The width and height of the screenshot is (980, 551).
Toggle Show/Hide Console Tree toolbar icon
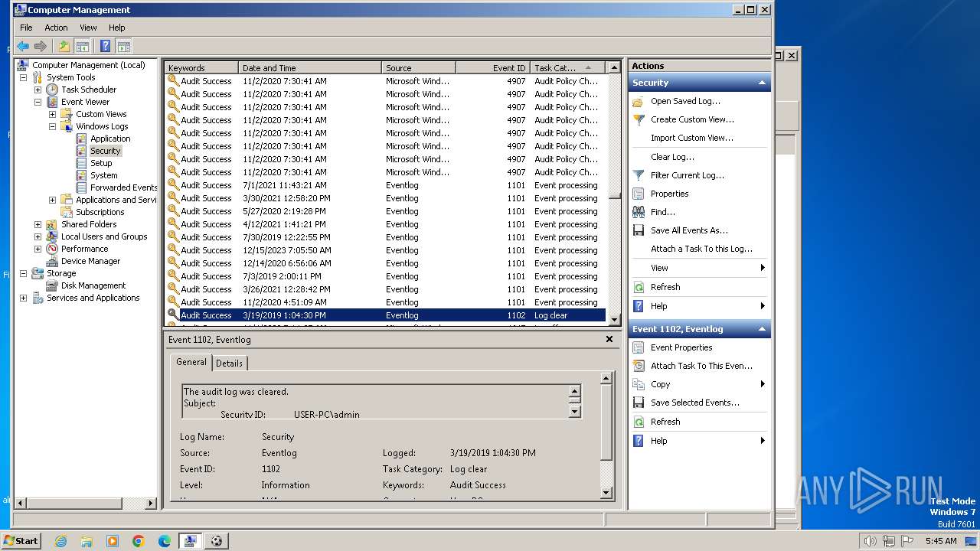pyautogui.click(x=82, y=47)
